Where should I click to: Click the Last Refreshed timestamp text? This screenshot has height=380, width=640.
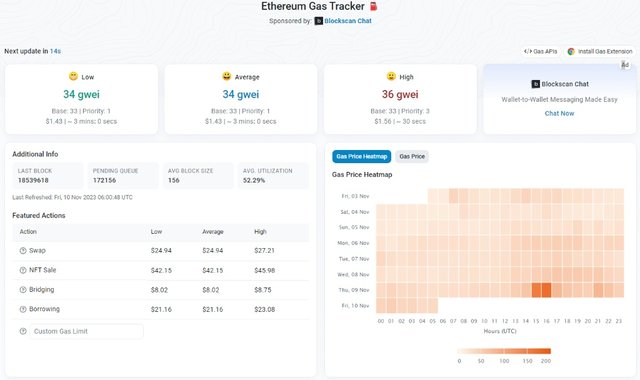coord(72,198)
